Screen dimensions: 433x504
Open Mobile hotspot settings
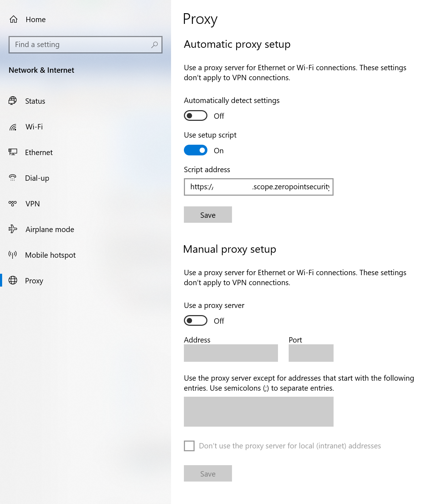coord(50,255)
